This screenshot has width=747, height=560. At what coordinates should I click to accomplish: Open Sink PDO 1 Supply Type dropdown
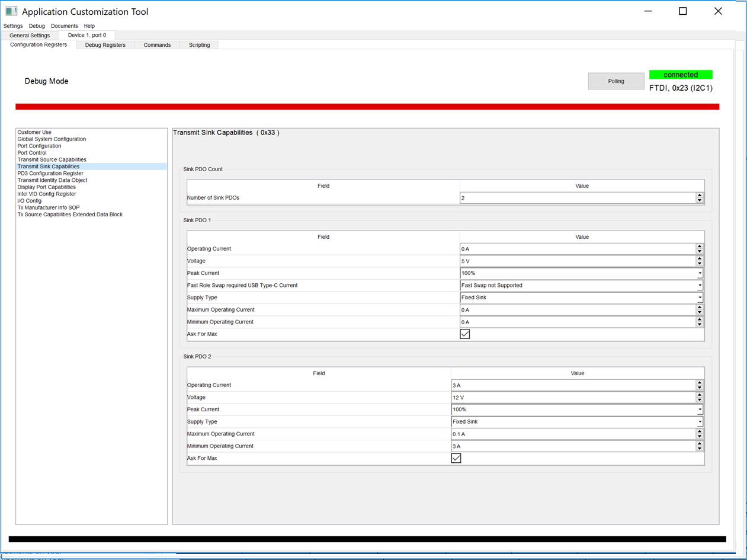(x=582, y=297)
